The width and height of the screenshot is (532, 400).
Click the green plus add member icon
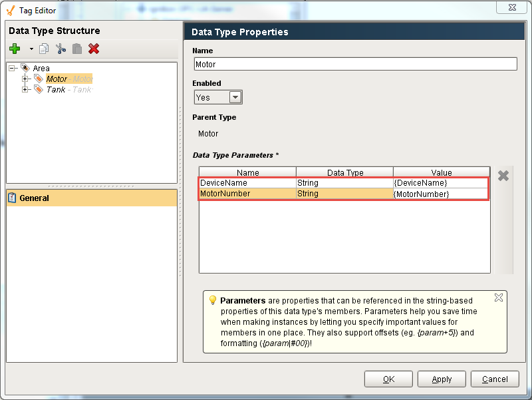click(15, 49)
